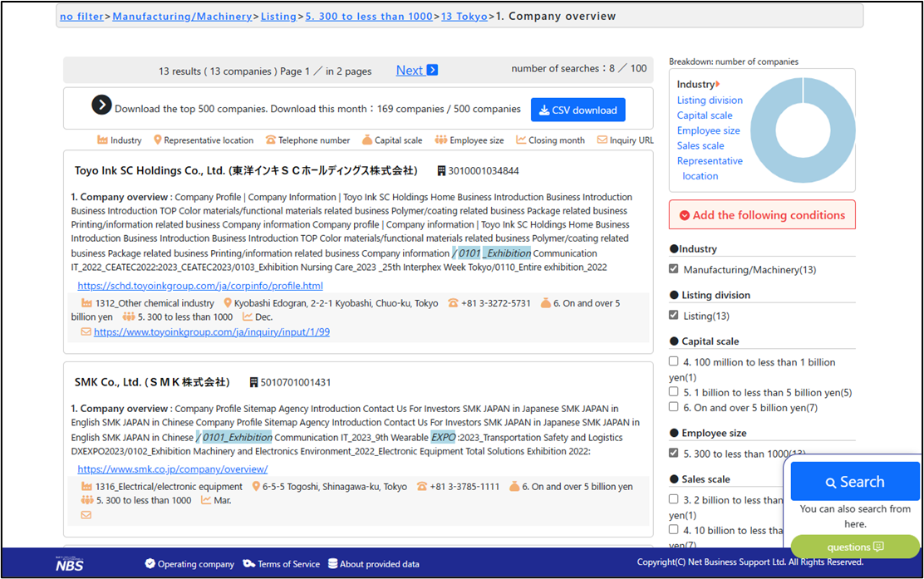Click the round arrow icon beside Download text
This screenshot has height=579, width=924.
[101, 105]
